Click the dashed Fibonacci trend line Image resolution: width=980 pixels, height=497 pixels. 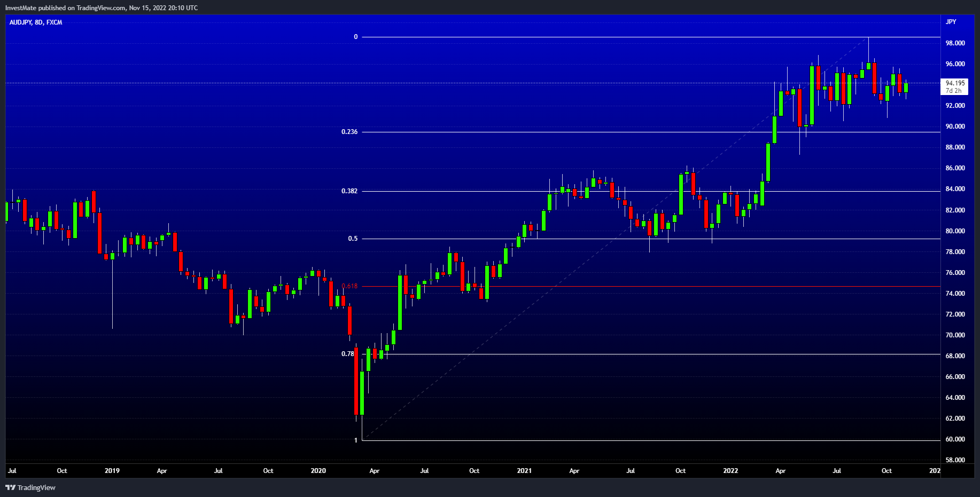(x=616, y=238)
